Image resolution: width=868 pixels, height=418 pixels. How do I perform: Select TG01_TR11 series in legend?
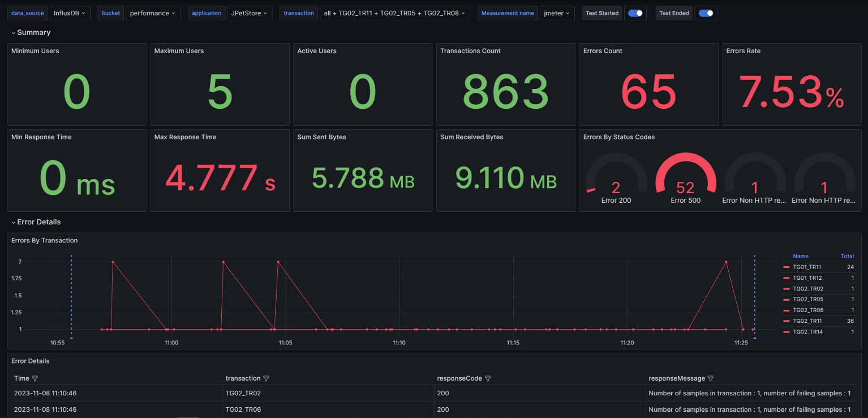(x=807, y=267)
